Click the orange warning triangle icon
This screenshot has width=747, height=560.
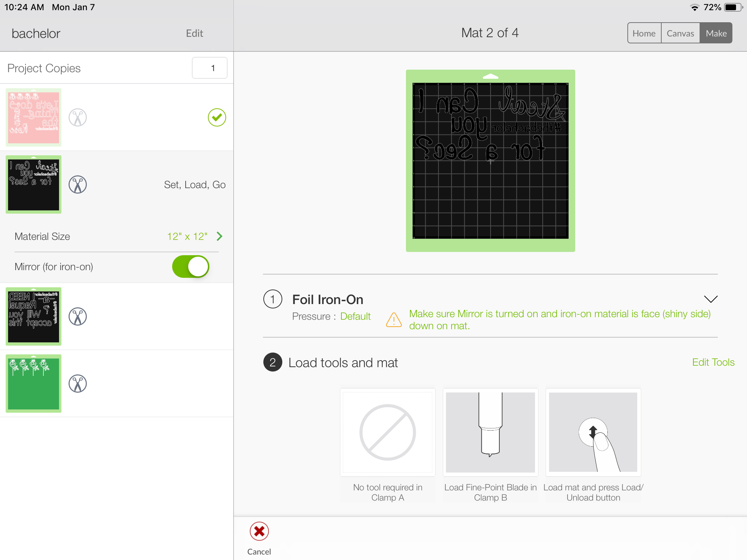coord(394,320)
